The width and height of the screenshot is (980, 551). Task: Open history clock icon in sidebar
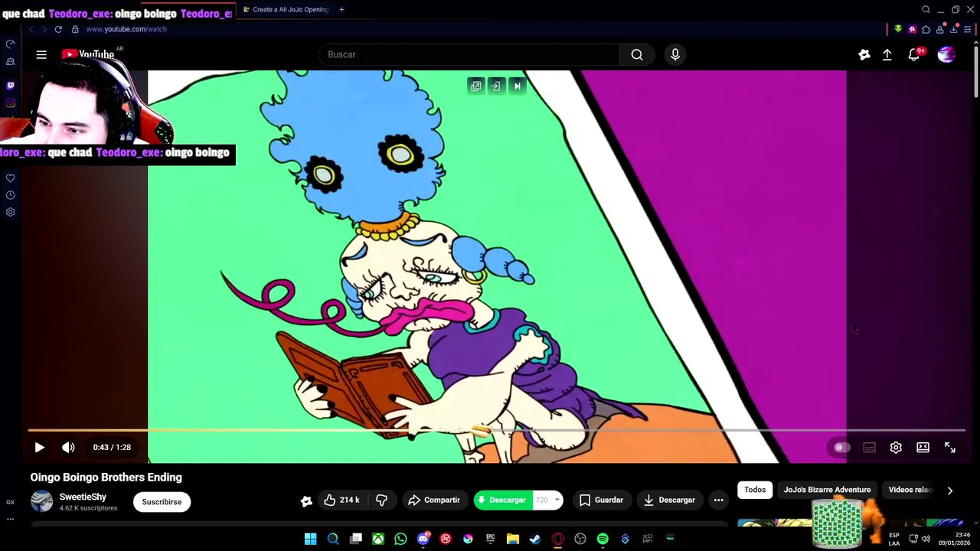pos(11,195)
